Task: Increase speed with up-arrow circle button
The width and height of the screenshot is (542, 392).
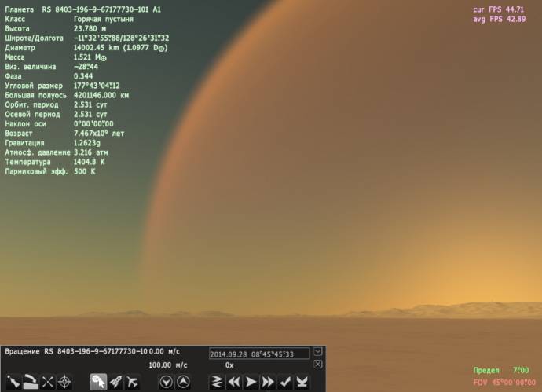Action: coord(183,382)
